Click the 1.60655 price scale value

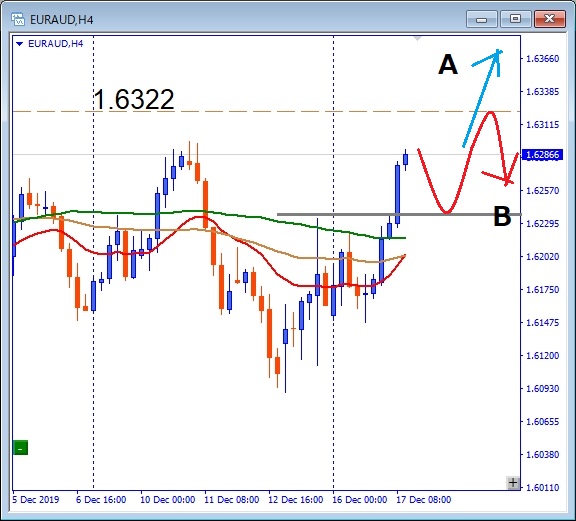543,421
